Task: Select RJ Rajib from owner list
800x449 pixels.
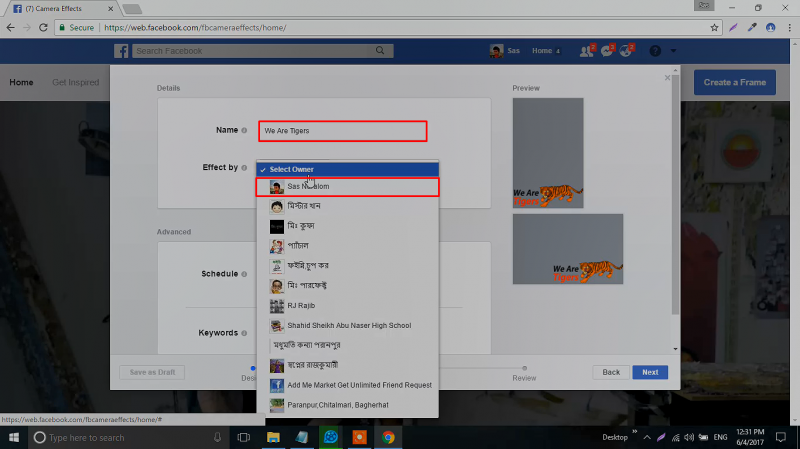Action: pyautogui.click(x=347, y=306)
